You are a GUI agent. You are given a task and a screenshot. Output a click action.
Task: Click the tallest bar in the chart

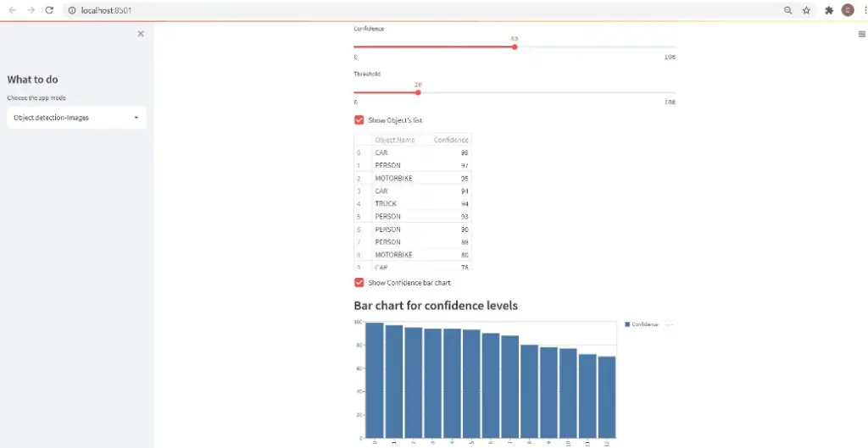click(375, 381)
